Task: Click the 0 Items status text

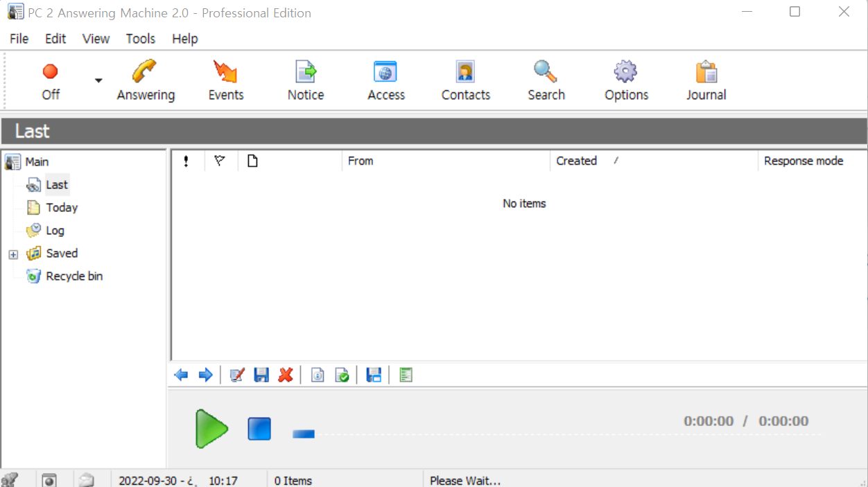Action: pos(293,480)
